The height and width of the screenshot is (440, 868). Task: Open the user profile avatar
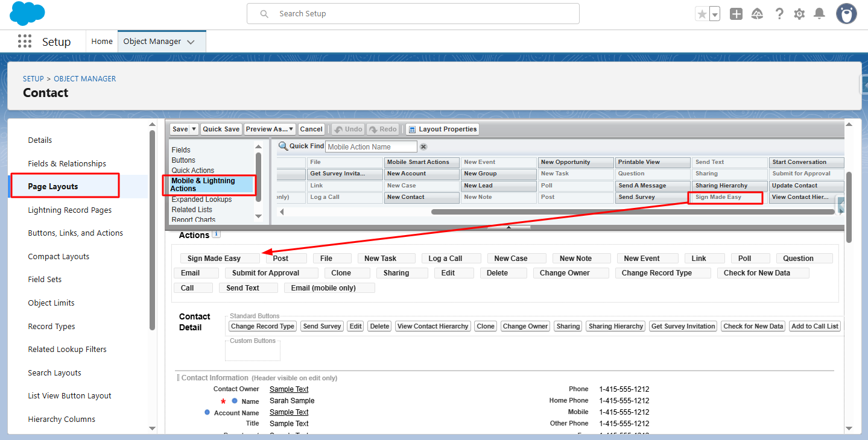pyautogui.click(x=846, y=14)
